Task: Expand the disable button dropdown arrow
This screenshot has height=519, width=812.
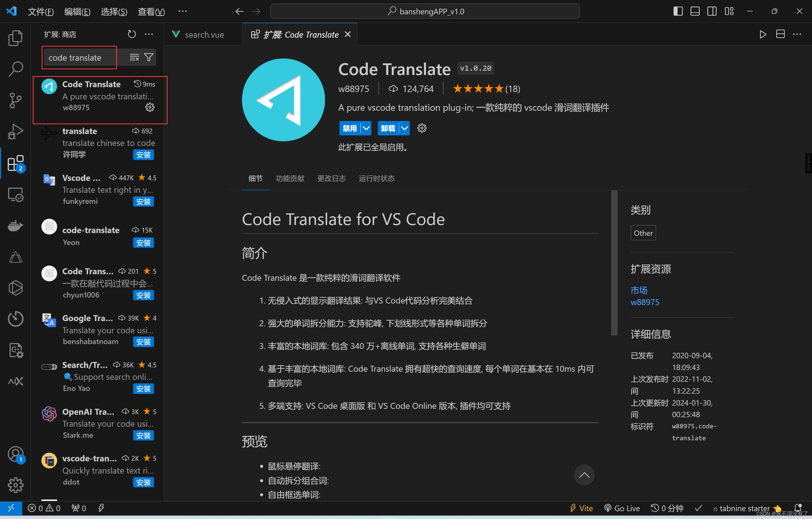Action: [366, 128]
